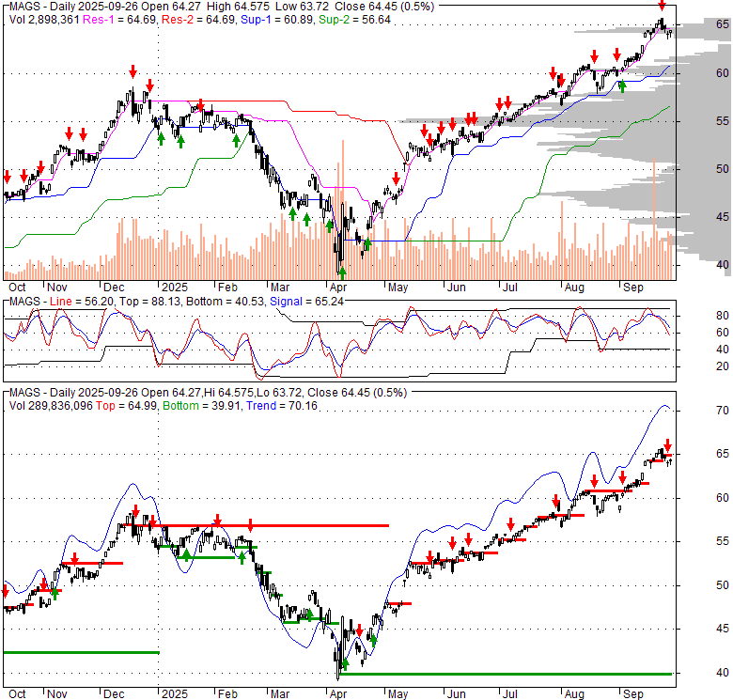
Task: Select the 2025 year label under the lower chart
Action: click(175, 694)
